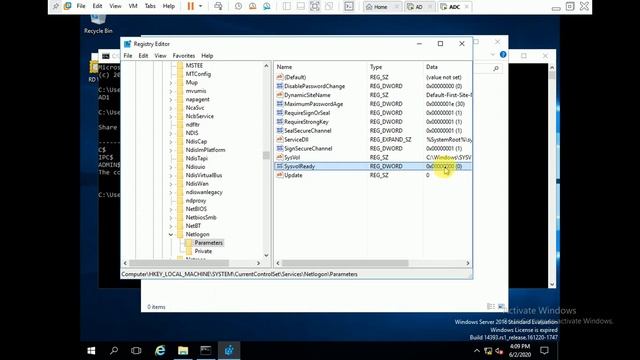The height and width of the screenshot is (360, 640).
Task: Open Registry Editor File menu
Action: tap(128, 56)
